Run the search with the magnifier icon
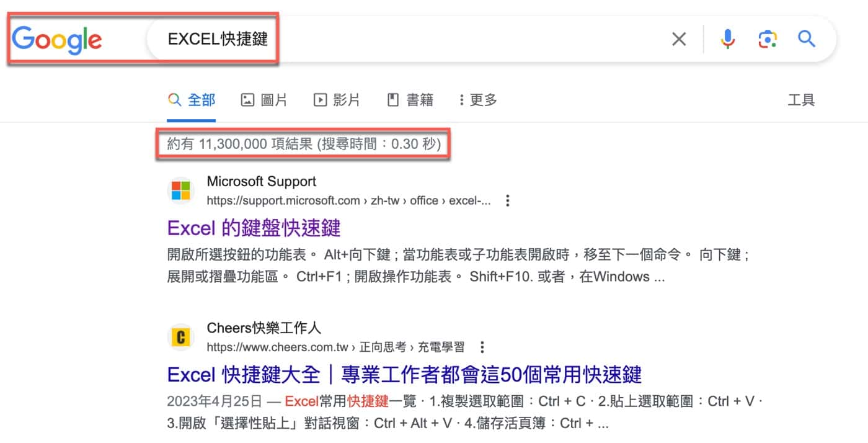Screen dimensions: 868x443 [x=807, y=39]
